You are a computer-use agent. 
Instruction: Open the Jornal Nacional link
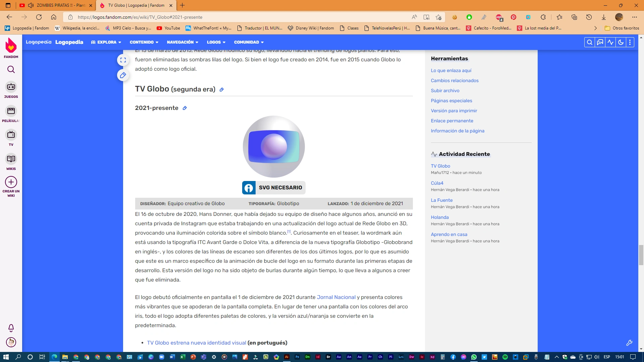click(336, 297)
